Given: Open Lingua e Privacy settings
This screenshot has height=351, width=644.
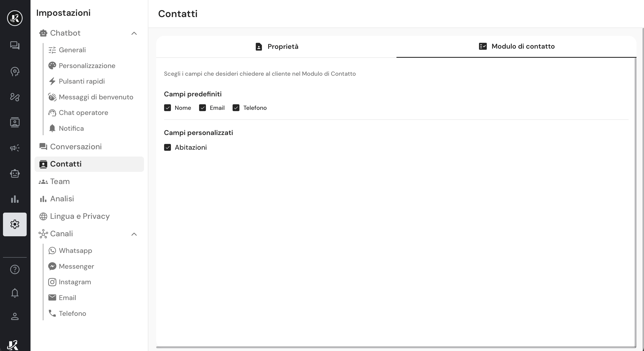Looking at the screenshot, I should 80,216.
